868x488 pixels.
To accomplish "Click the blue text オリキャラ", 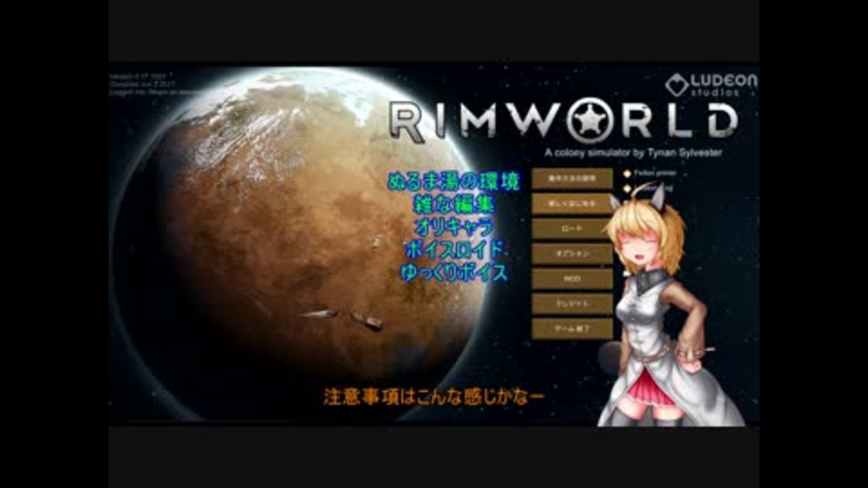I will [x=453, y=227].
